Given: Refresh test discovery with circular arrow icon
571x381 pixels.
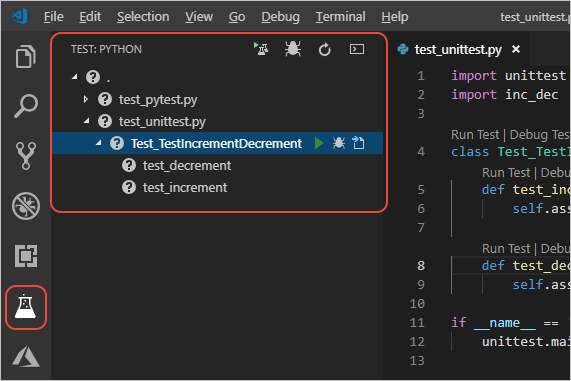Looking at the screenshot, I should pyautogui.click(x=324, y=50).
